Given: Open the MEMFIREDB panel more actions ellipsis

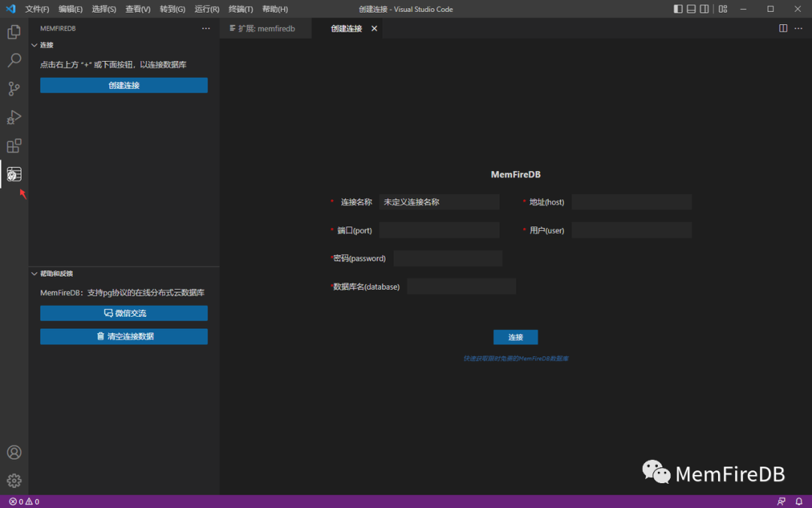Looking at the screenshot, I should 205,28.
